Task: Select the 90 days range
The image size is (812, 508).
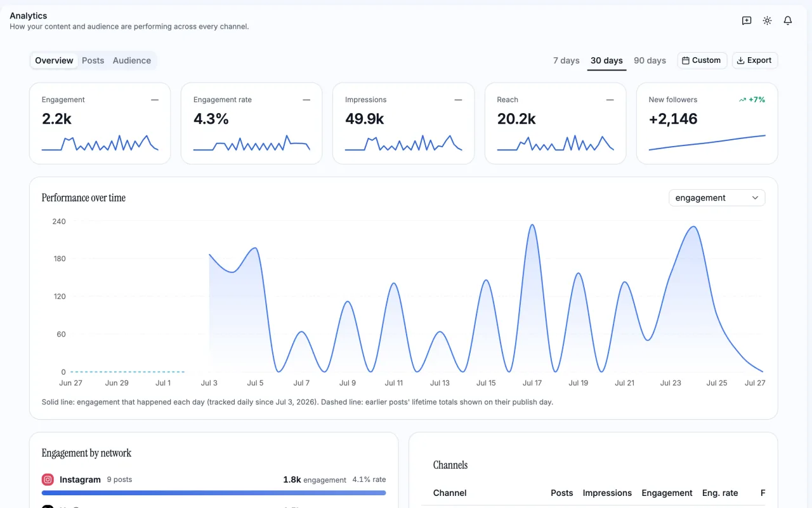Action: coord(650,60)
